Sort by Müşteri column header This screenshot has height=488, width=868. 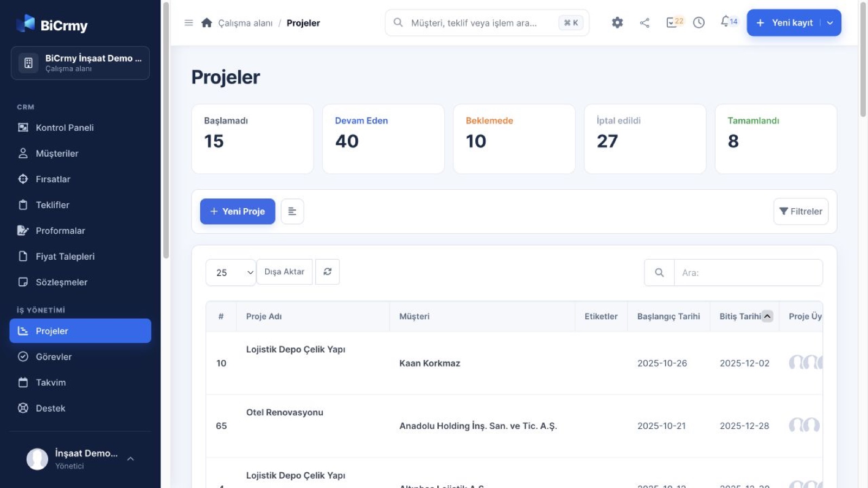482,316
